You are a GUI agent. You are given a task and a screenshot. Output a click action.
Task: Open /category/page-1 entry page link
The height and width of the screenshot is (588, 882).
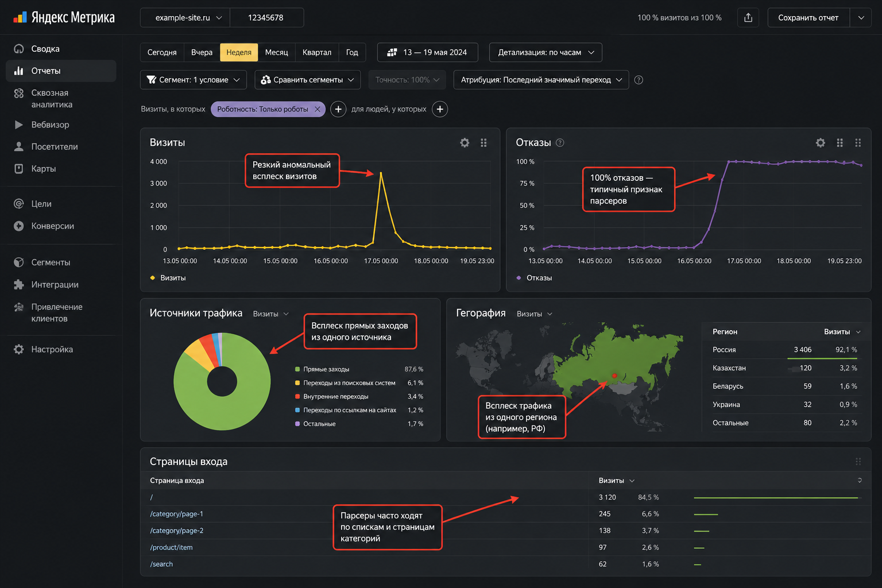coord(176,514)
